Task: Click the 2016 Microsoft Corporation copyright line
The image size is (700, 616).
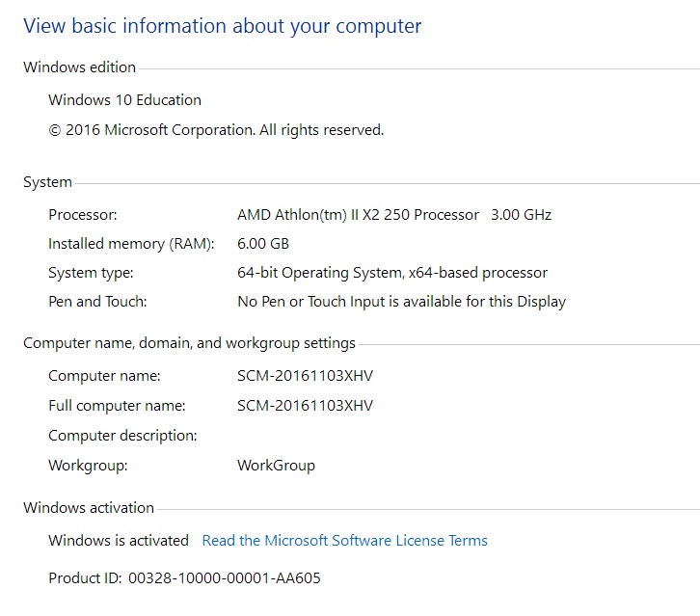Action: pos(216,130)
